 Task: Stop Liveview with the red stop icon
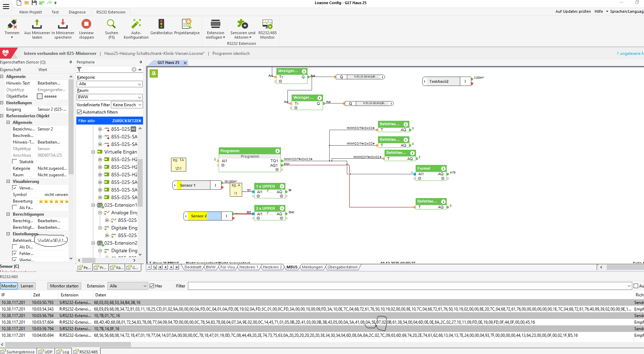pos(86,24)
